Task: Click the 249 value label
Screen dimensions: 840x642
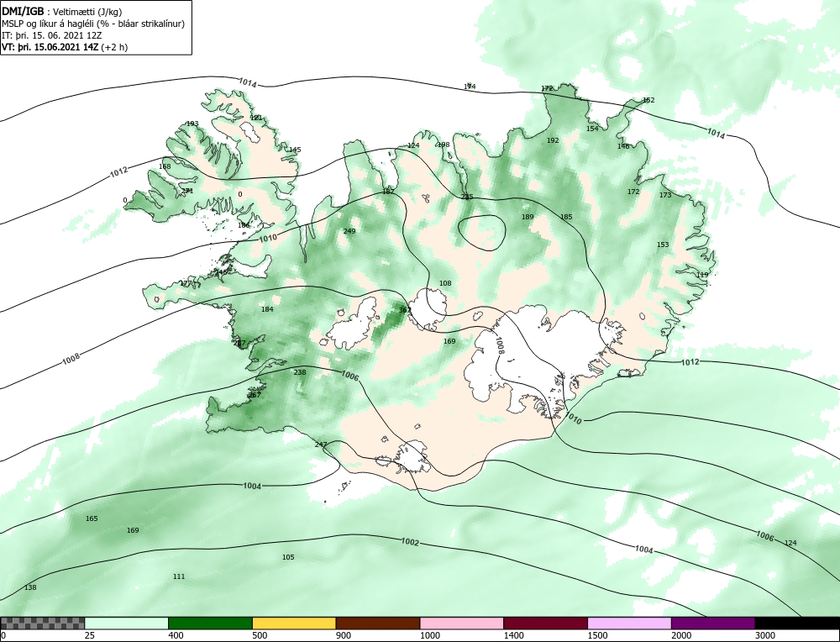Action: click(349, 231)
